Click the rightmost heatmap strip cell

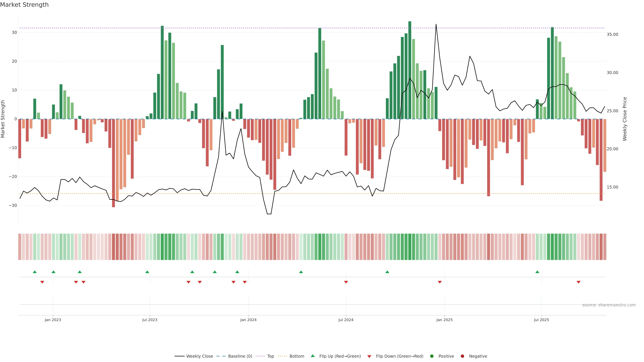[x=605, y=247]
